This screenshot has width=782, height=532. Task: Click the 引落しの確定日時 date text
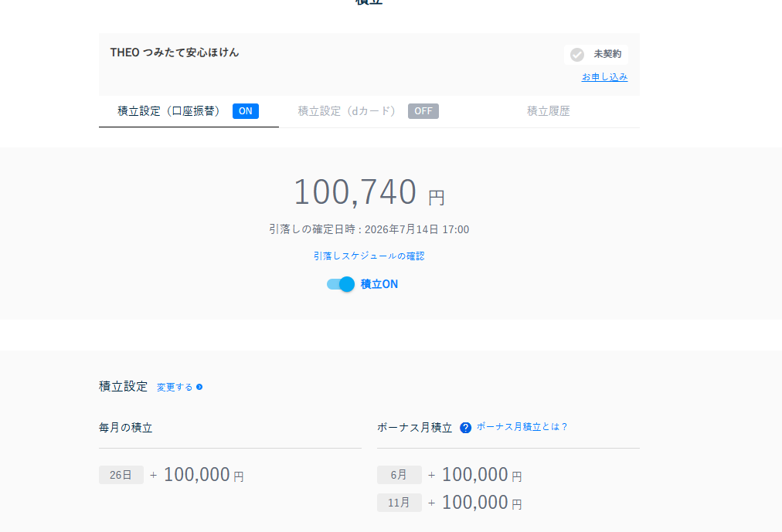(x=369, y=229)
